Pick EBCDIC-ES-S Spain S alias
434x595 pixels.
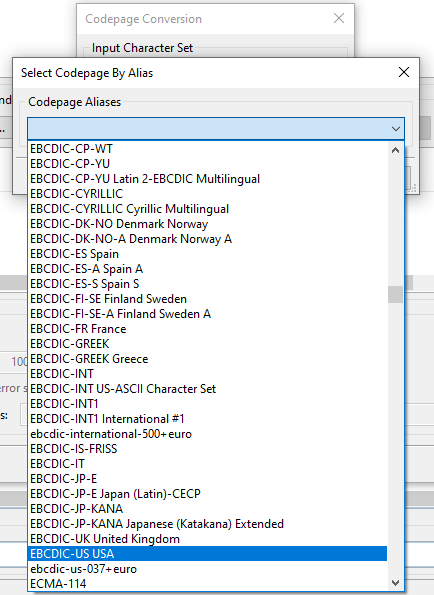[208, 284]
